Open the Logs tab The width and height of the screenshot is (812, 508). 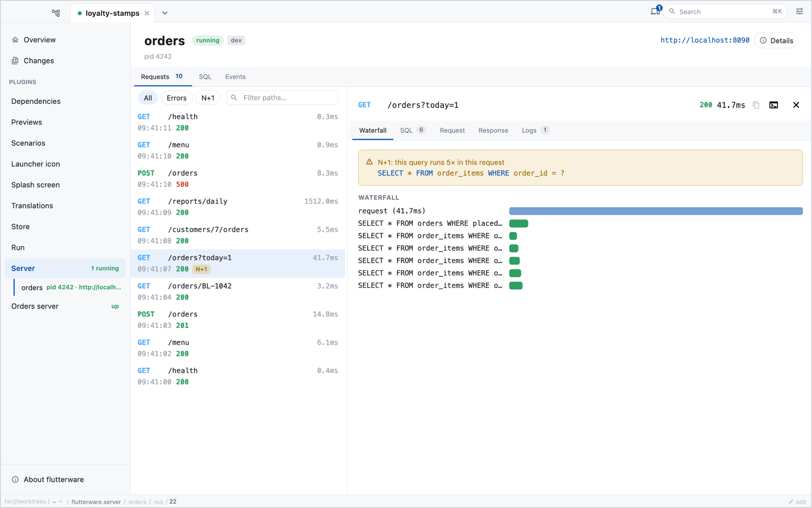point(535,130)
